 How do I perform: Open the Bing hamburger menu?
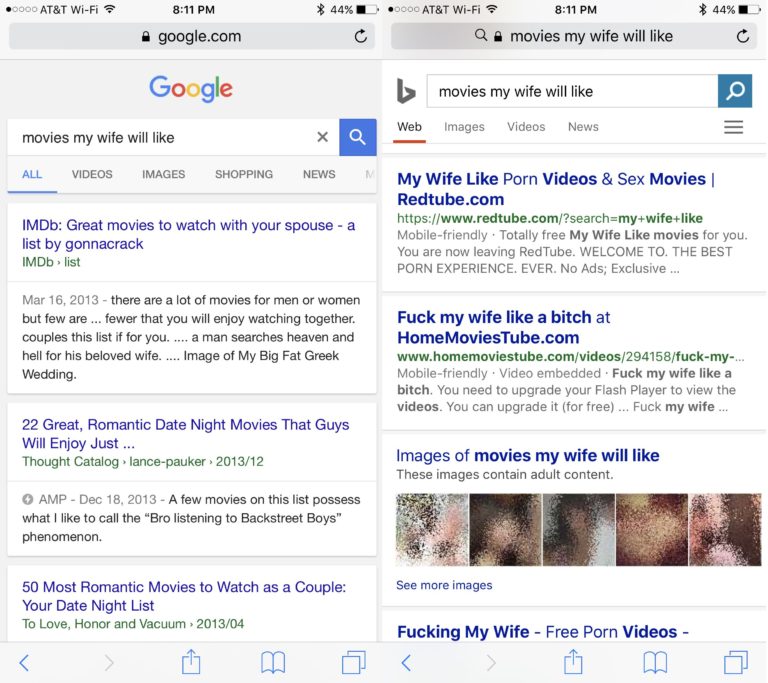tap(733, 127)
